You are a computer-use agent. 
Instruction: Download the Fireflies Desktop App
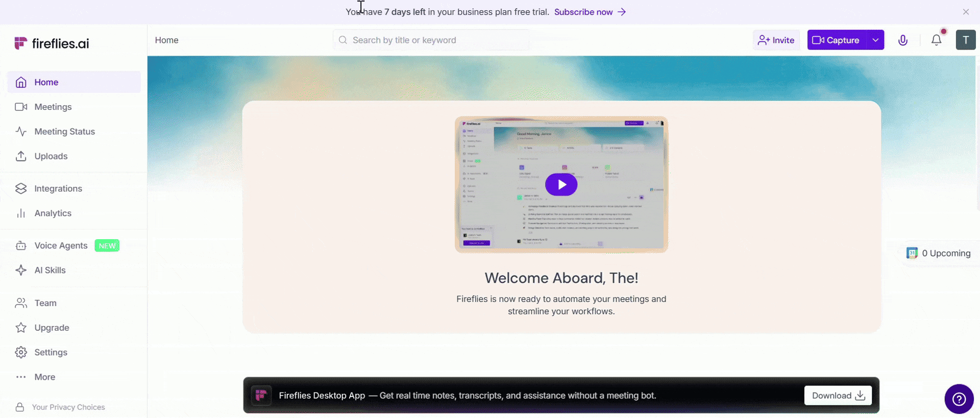click(838, 396)
